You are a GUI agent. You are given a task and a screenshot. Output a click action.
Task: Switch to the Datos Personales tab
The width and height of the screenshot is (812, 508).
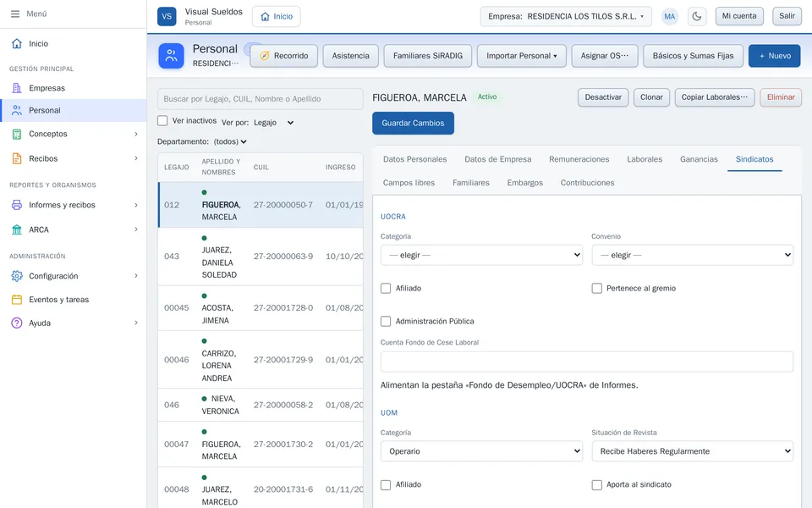[414, 159]
